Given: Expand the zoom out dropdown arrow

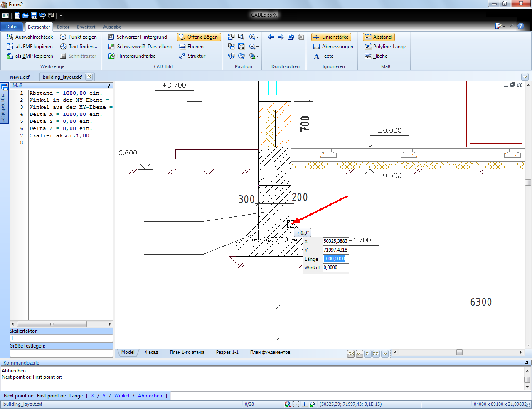Looking at the screenshot, I should [x=258, y=47].
